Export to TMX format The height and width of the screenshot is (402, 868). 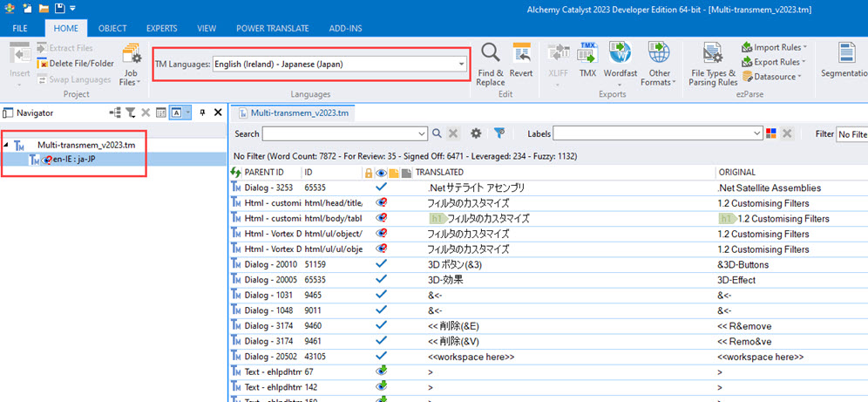click(x=588, y=59)
